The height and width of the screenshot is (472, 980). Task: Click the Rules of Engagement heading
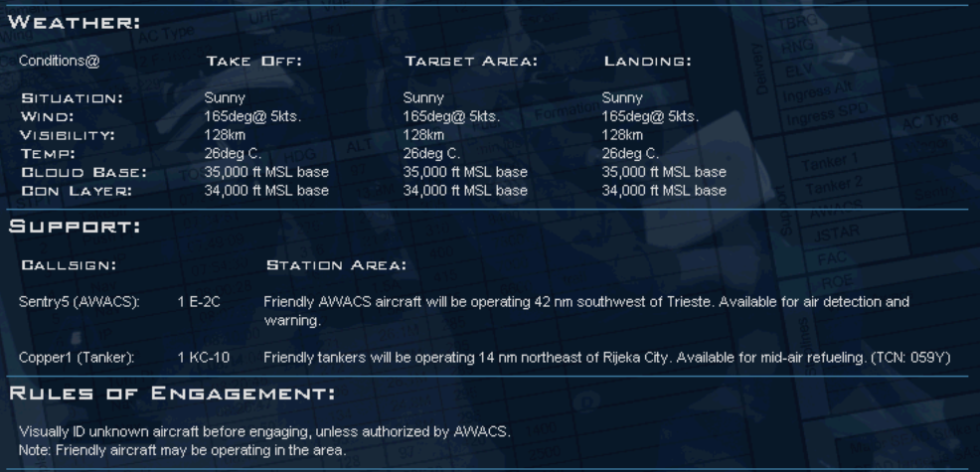pos(171,393)
